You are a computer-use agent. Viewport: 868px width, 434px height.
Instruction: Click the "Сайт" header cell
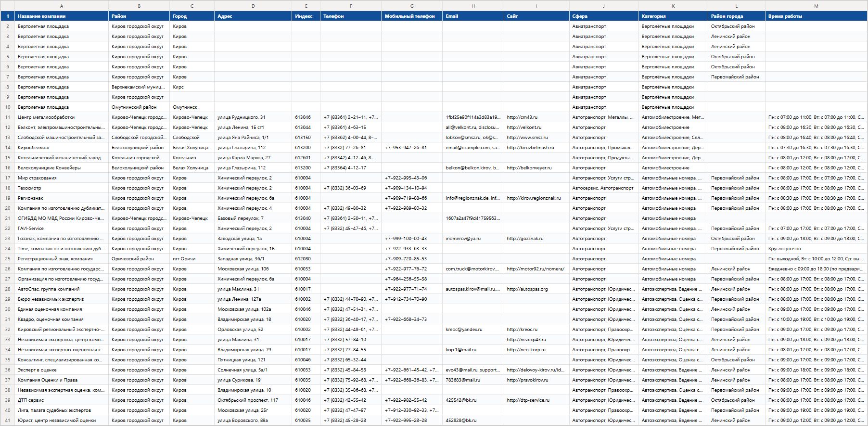(x=536, y=16)
